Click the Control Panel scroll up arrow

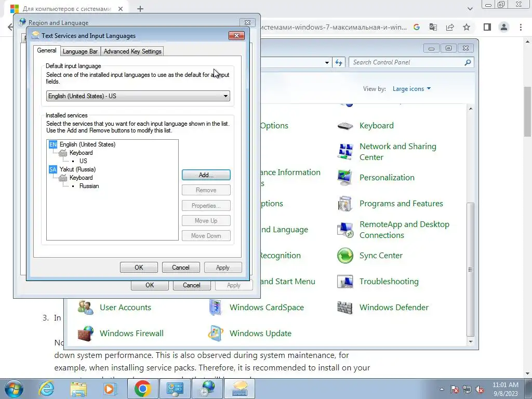pos(470,109)
